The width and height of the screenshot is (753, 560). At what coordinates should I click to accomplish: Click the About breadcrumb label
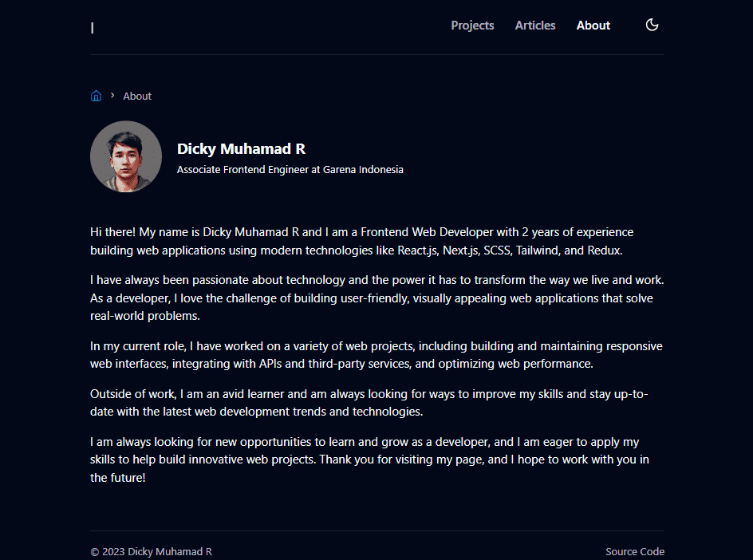click(x=137, y=96)
